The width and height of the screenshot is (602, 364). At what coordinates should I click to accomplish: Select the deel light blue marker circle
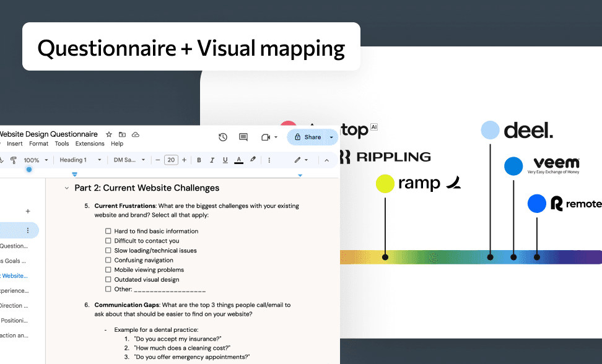490,130
